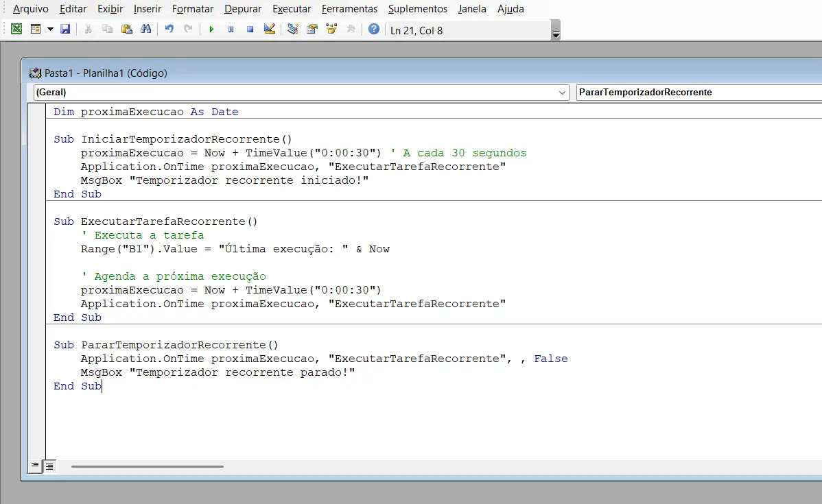Click the Cut scissors icon

[88, 29]
